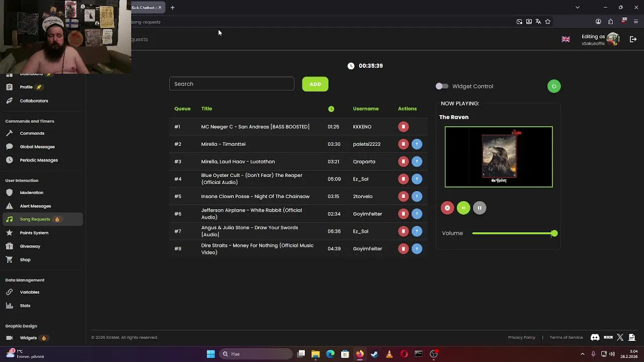Click the Username column header
Screen dimensions: 644x362
coord(366,109)
